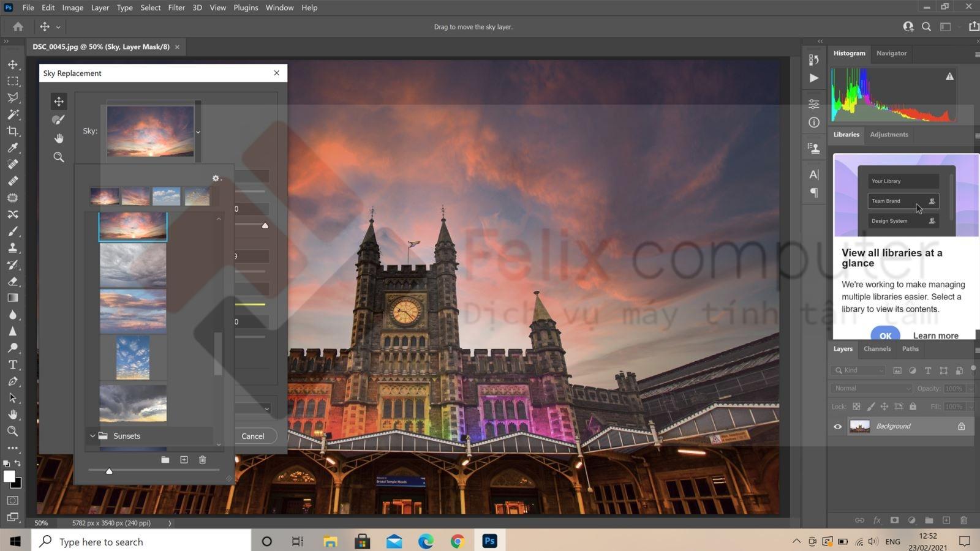Collapse the Sunsets folder group
This screenshot has height=551, width=980.
[x=92, y=436]
